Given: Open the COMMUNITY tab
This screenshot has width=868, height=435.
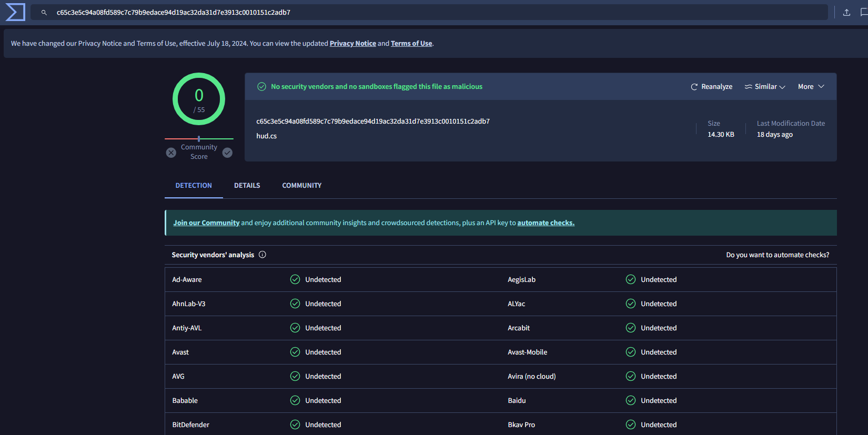Looking at the screenshot, I should pos(301,186).
